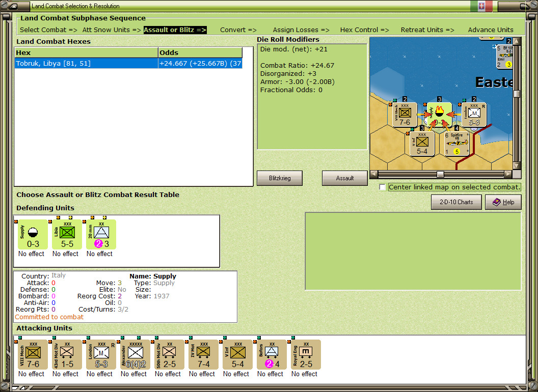This screenshot has height=392, width=538.
Task: Choose the Assault combat table
Action: [x=344, y=178]
